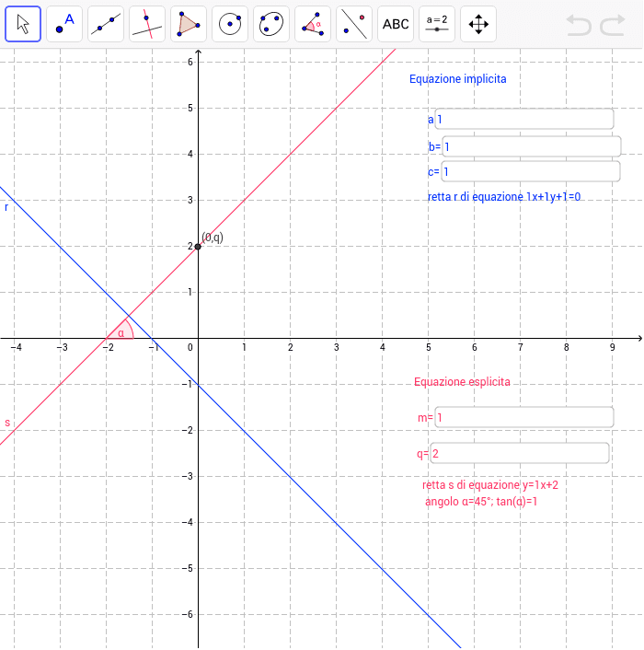644x650 pixels.
Task: Click 'Equazione implicita' heading text
Action: [457, 79]
